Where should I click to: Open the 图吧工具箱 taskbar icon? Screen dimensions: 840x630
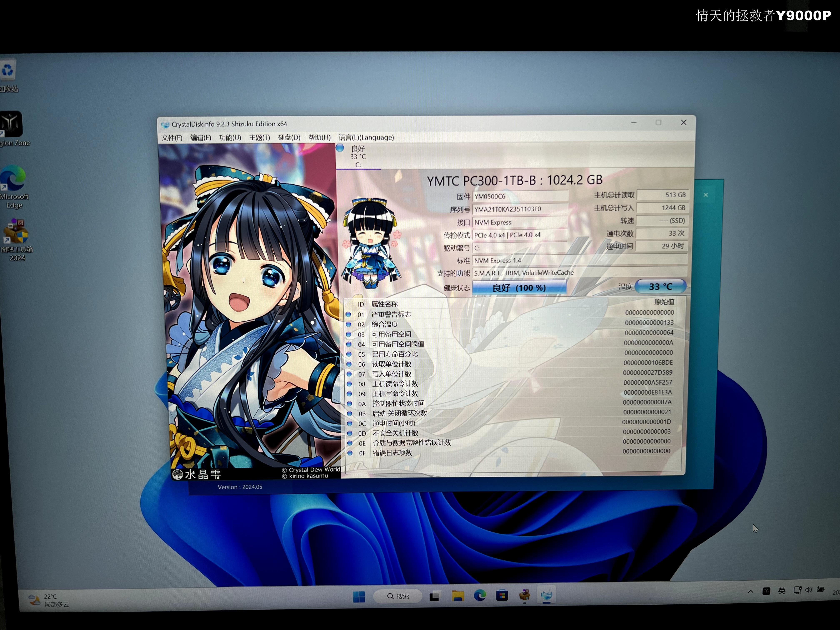click(x=524, y=595)
